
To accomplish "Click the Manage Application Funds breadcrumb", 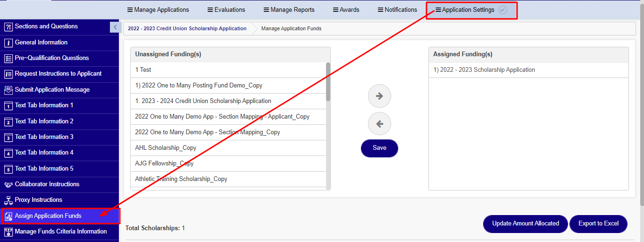I will [291, 28].
